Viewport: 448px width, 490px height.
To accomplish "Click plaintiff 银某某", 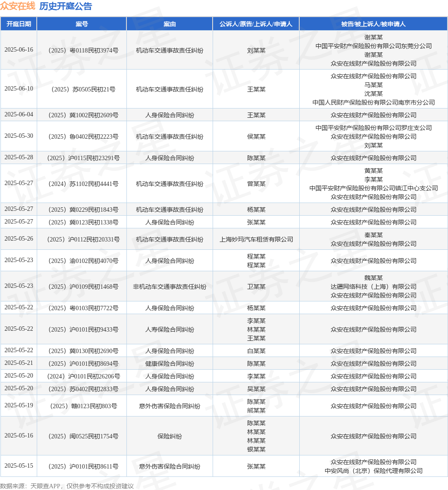I will pos(256,449).
